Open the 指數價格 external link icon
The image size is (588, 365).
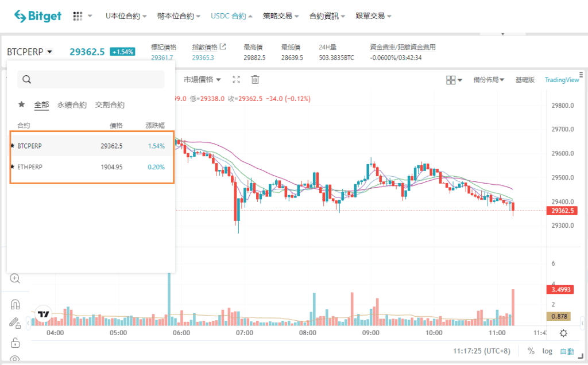click(223, 47)
